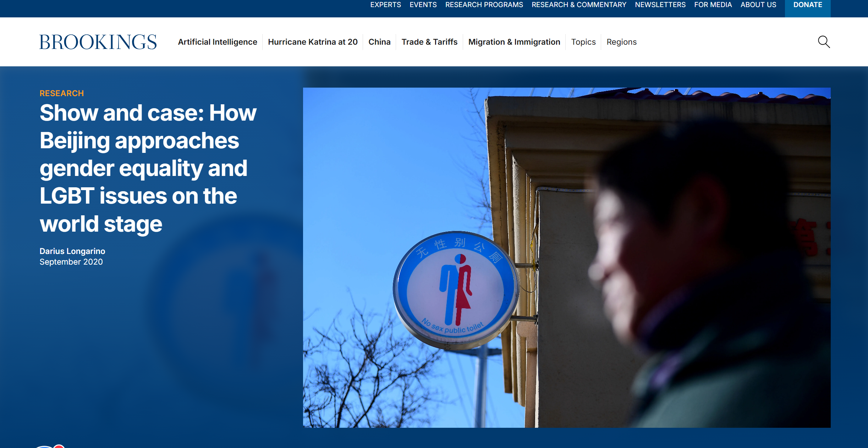This screenshot has width=868, height=448.
Task: Open Trade & Tariffs topic
Action: tap(429, 42)
